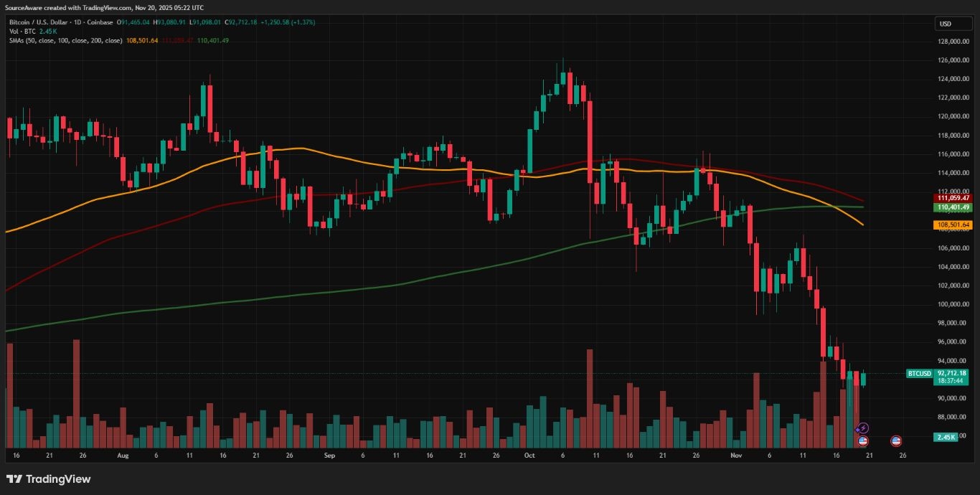This screenshot has height=495, width=980.
Task: Click the 2.45K volume value in the legend
Action: coord(47,32)
